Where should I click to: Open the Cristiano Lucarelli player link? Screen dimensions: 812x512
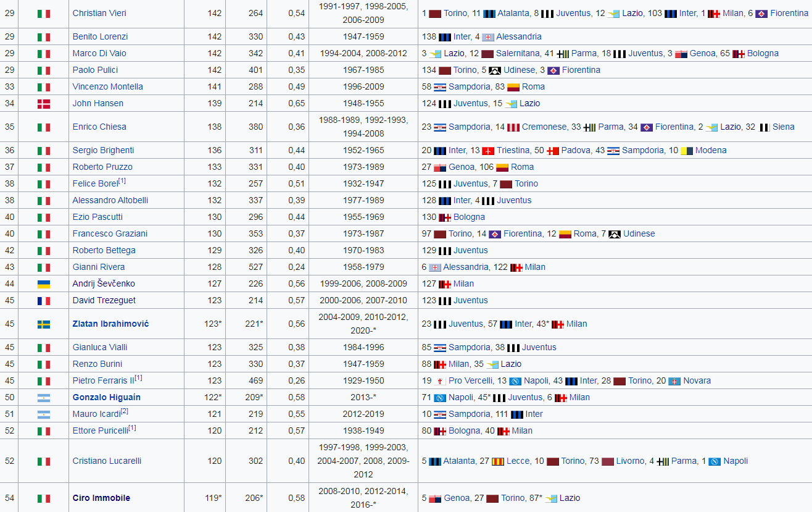pos(107,461)
